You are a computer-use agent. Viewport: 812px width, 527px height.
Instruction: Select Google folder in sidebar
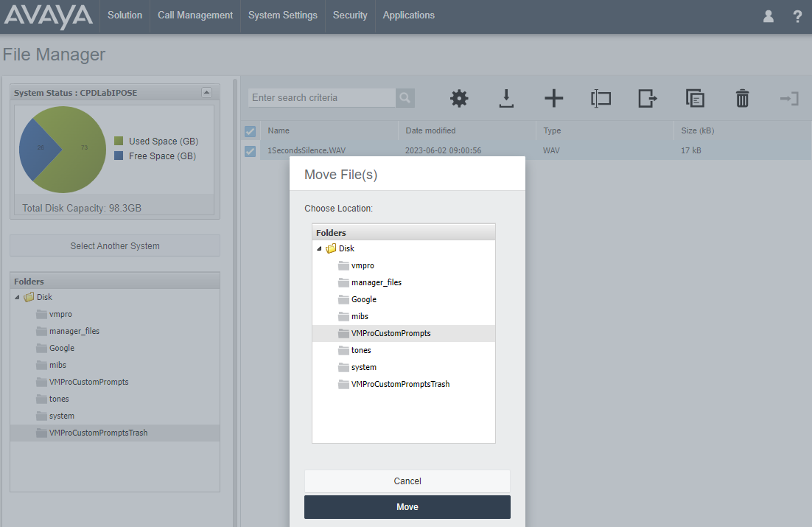click(115, 348)
